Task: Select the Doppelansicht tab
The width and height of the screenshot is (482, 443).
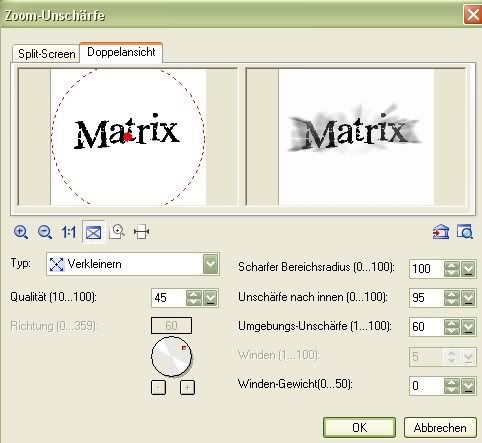Action: 121,52
